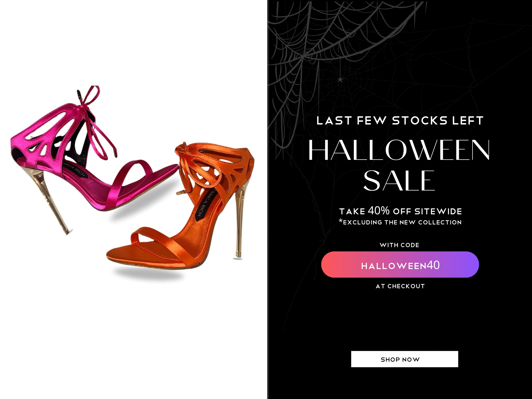This screenshot has width=532, height=399.
Task: Select the "Last few stocks left" text
Action: [400, 121]
